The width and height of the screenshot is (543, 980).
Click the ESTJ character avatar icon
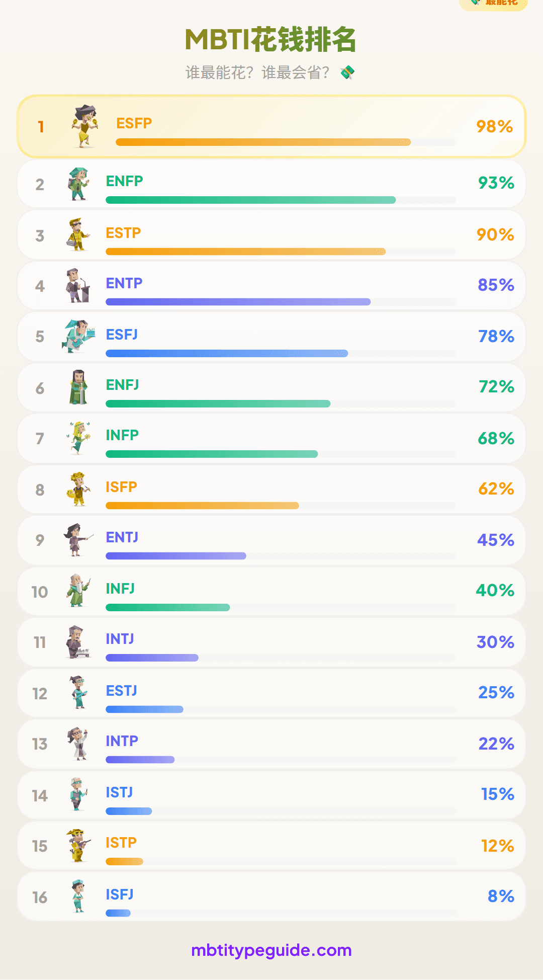coord(78,692)
